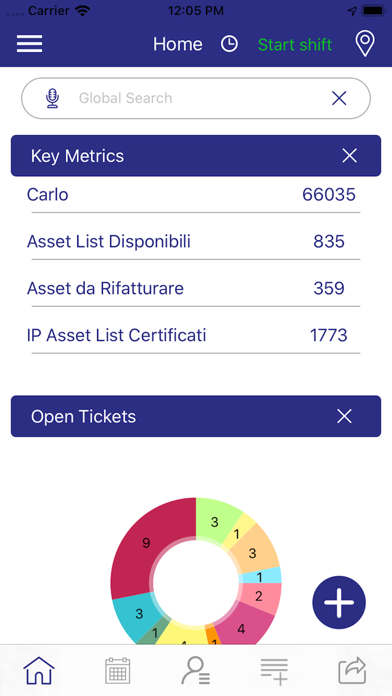Open the hamburger navigation menu
Image resolution: width=392 pixels, height=696 pixels.
[29, 44]
